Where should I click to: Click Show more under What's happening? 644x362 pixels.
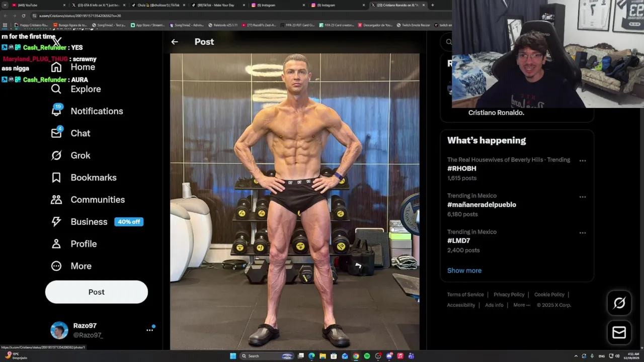[464, 270]
